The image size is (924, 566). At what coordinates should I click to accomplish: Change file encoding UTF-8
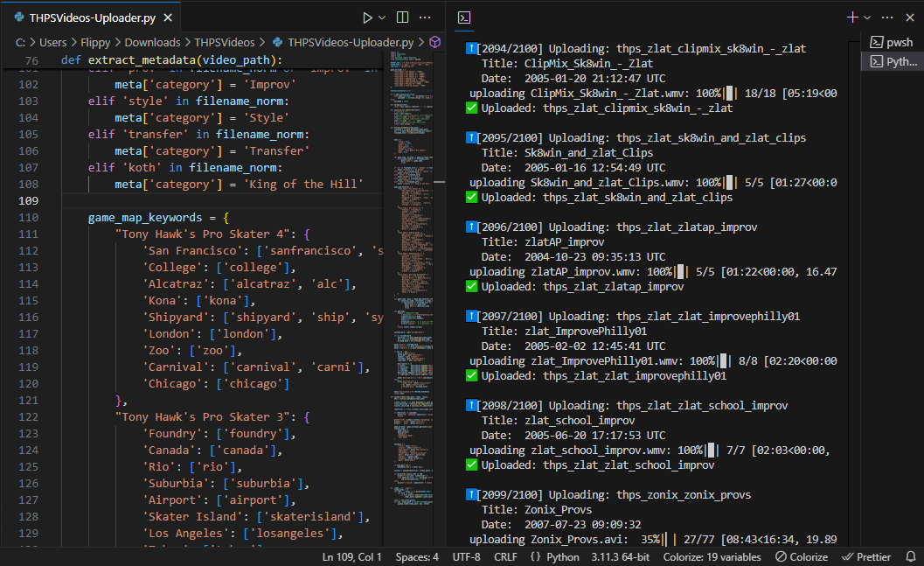[466, 557]
